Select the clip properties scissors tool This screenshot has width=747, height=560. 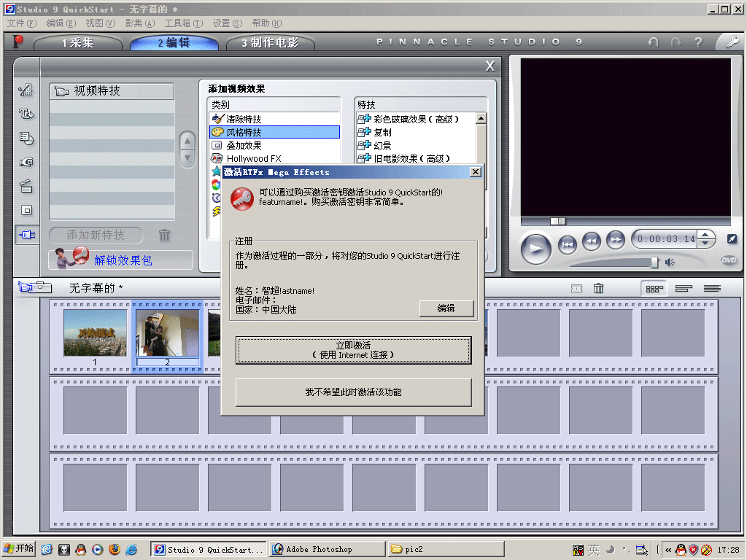(x=26, y=90)
